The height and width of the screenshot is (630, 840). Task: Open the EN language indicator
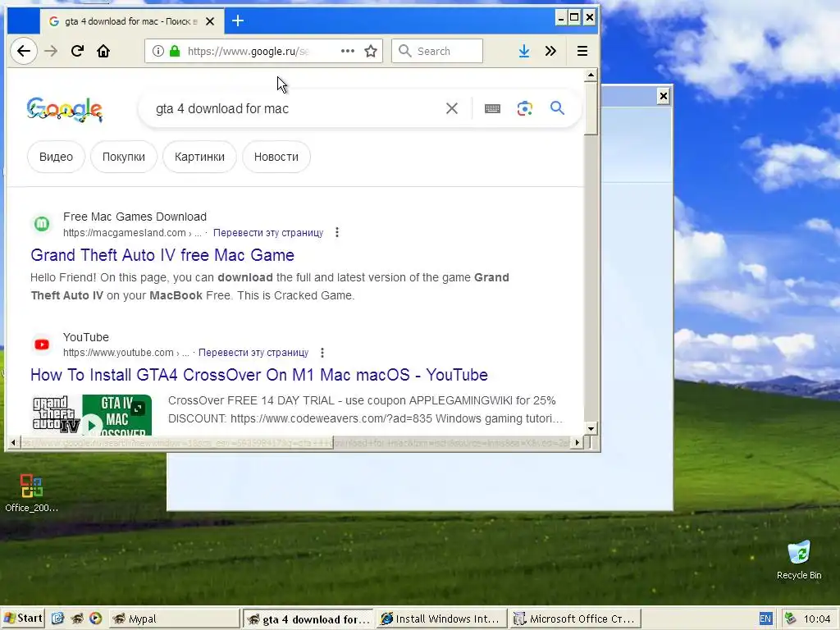[765, 619]
